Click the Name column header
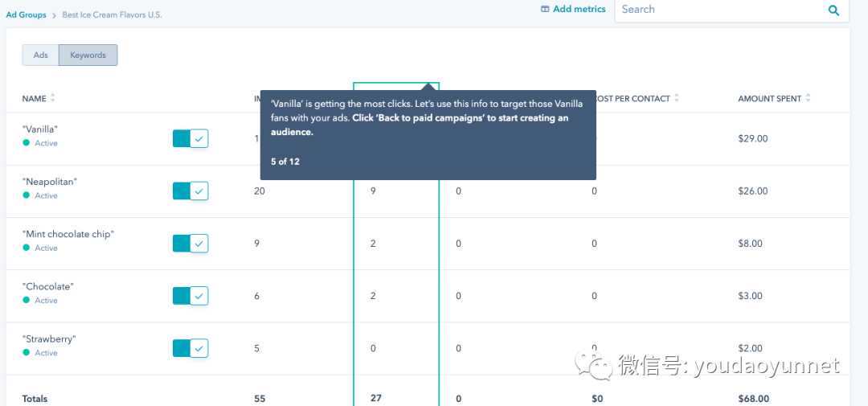The height and width of the screenshot is (406, 868). pyautogui.click(x=35, y=99)
